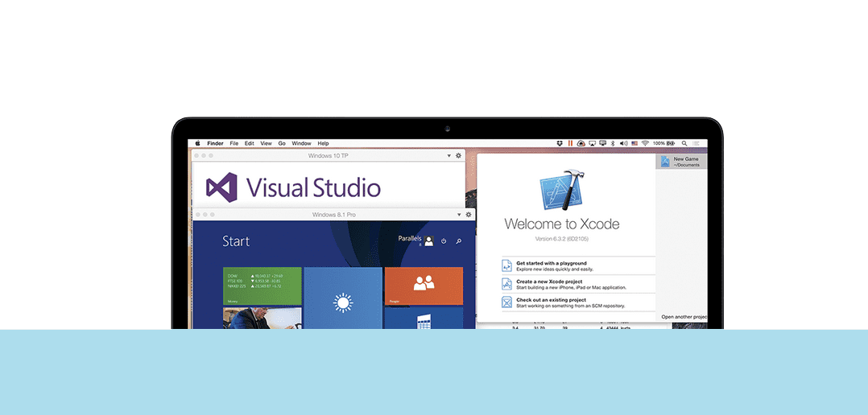Click the Windows 10 TP window title

pos(329,156)
